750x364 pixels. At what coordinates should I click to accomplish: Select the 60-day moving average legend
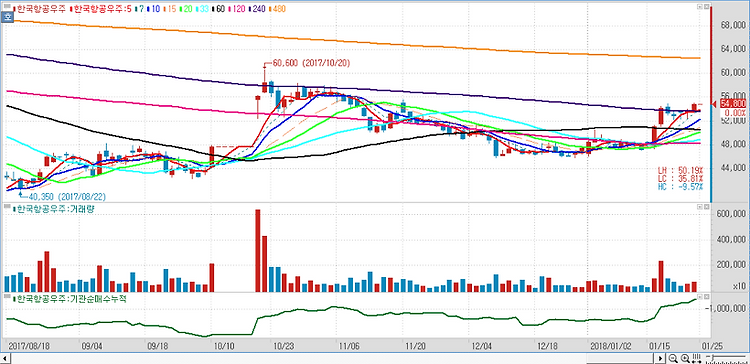click(x=217, y=9)
